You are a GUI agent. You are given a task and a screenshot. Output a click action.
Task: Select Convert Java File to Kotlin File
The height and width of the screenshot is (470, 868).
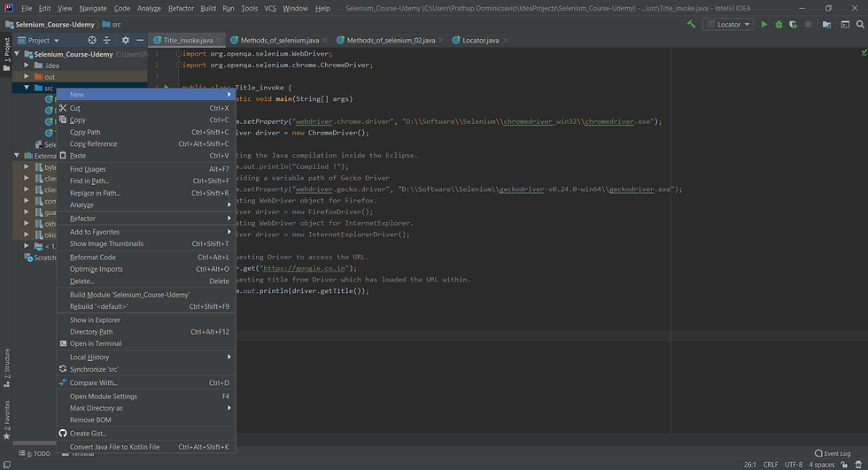pyautogui.click(x=146, y=447)
